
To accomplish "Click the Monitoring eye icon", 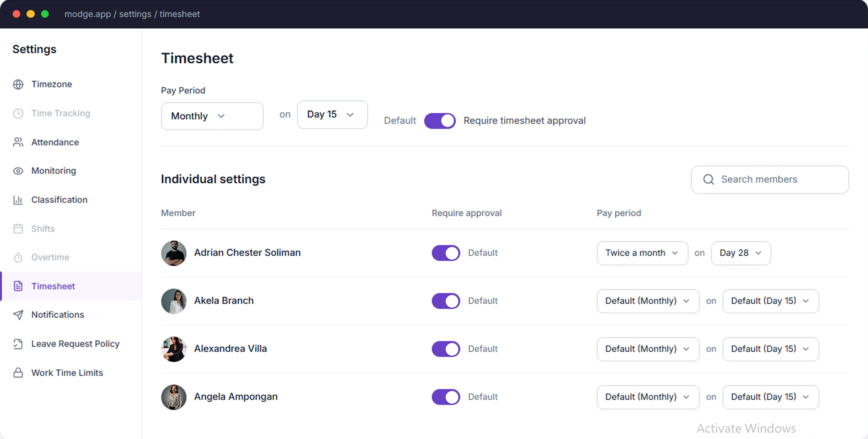I will click(x=18, y=171).
